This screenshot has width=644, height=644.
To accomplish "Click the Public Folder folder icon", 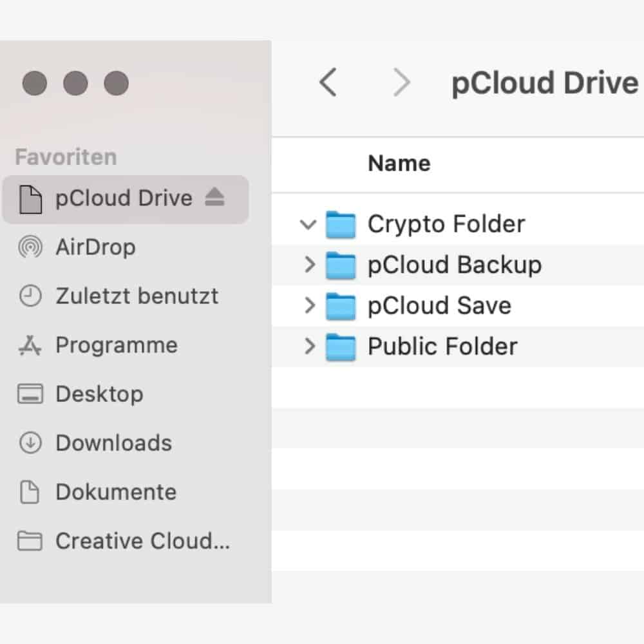I will pyautogui.click(x=341, y=347).
